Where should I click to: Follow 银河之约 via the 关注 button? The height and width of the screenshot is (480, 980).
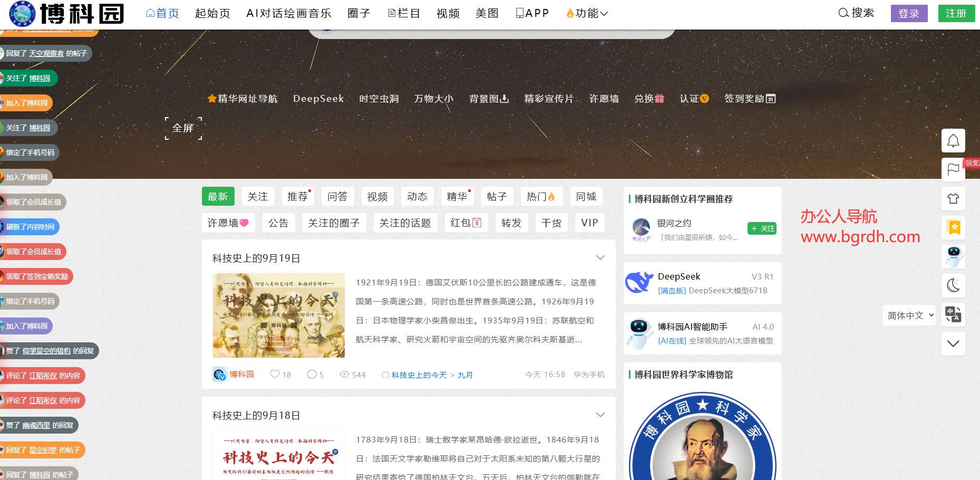coord(761,228)
